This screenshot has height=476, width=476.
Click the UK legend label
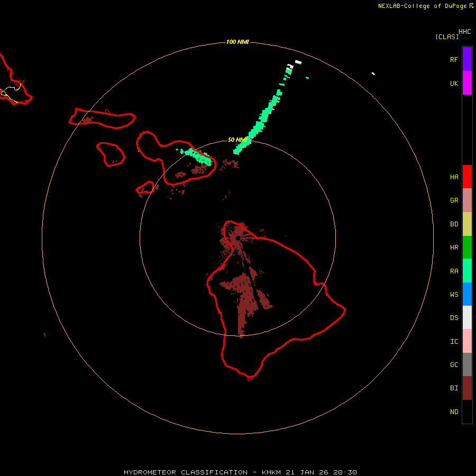pyautogui.click(x=454, y=83)
